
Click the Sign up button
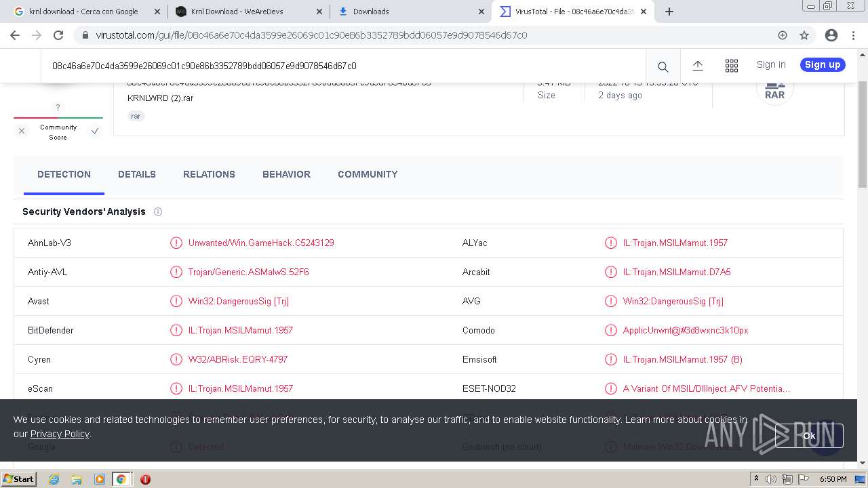[823, 64]
